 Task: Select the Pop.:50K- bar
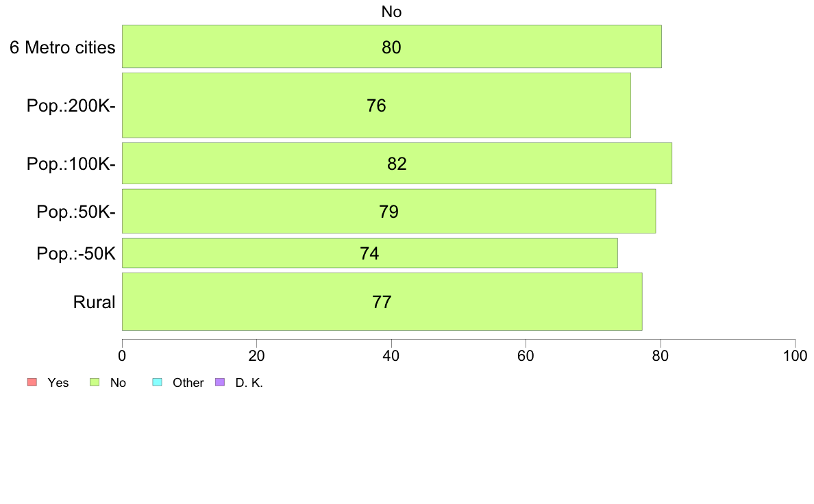(x=388, y=211)
